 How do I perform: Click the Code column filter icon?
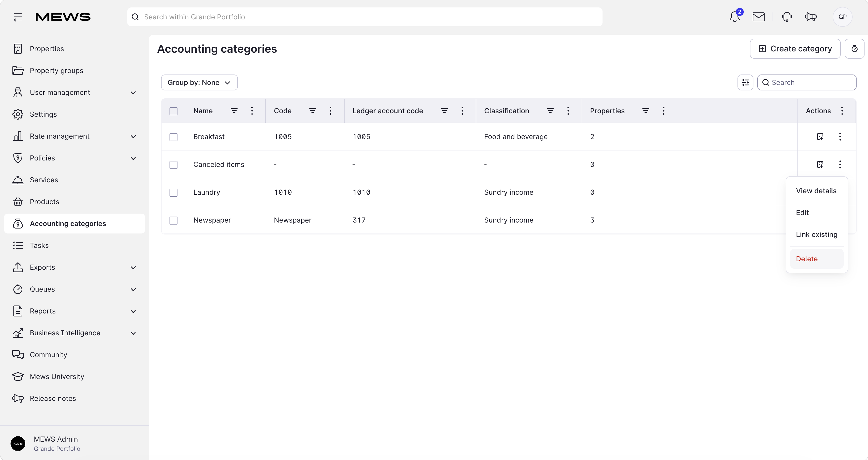(313, 111)
